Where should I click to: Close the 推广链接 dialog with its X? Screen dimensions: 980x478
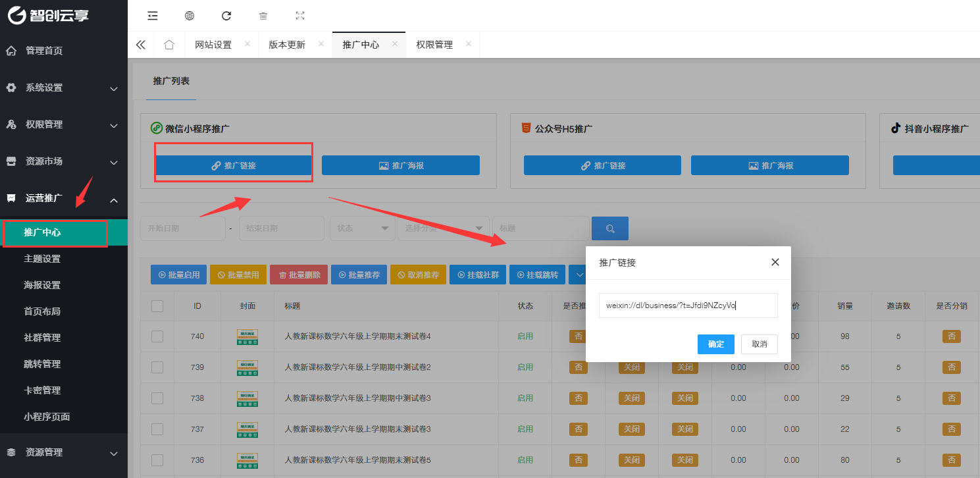click(x=775, y=262)
